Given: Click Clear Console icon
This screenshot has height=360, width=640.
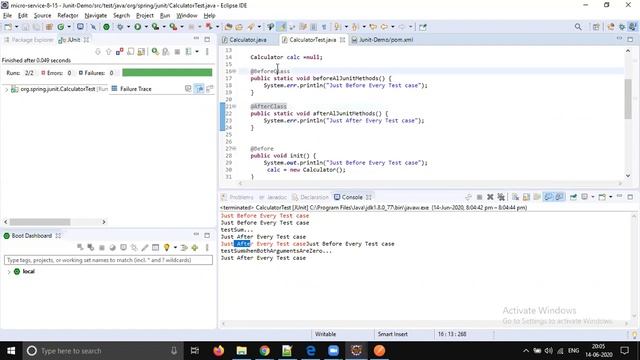Looking at the screenshot, I should (x=516, y=197).
